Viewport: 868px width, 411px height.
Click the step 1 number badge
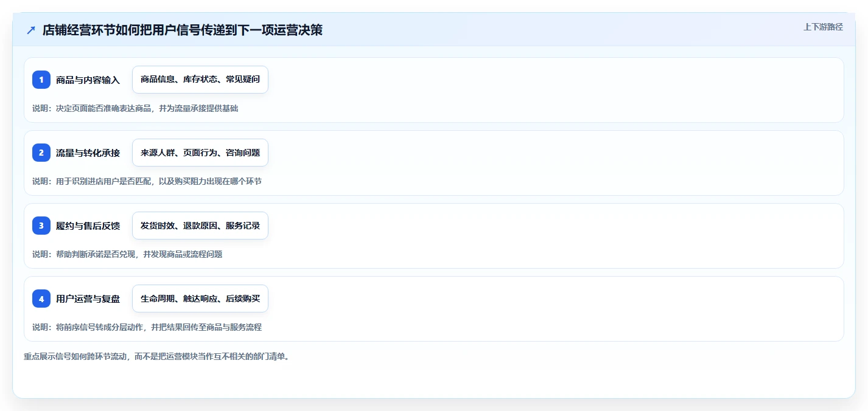(x=41, y=80)
